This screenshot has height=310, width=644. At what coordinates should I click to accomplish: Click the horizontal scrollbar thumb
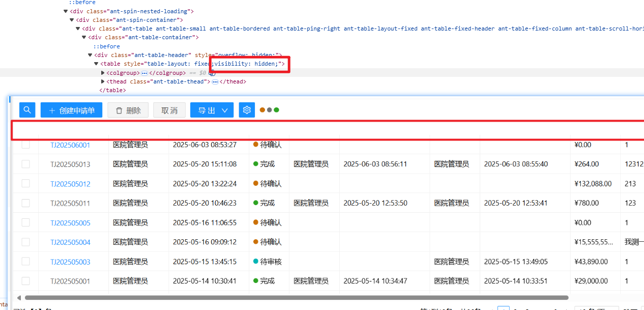[297, 298]
